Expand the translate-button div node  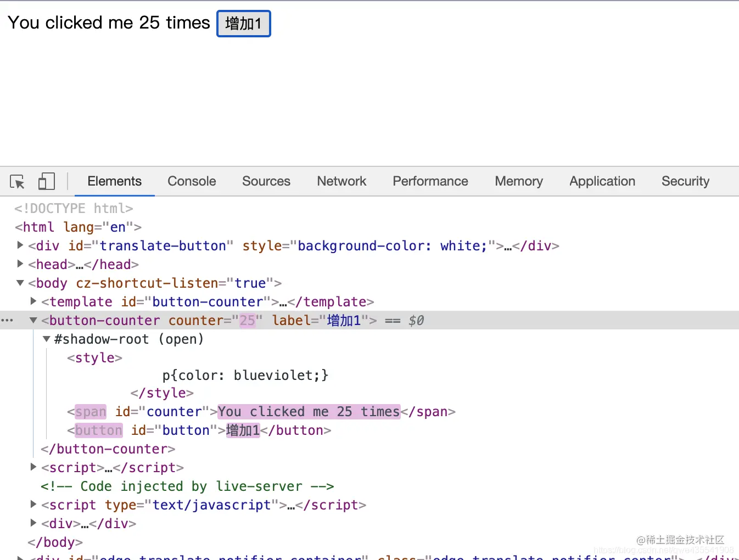pyautogui.click(x=20, y=245)
